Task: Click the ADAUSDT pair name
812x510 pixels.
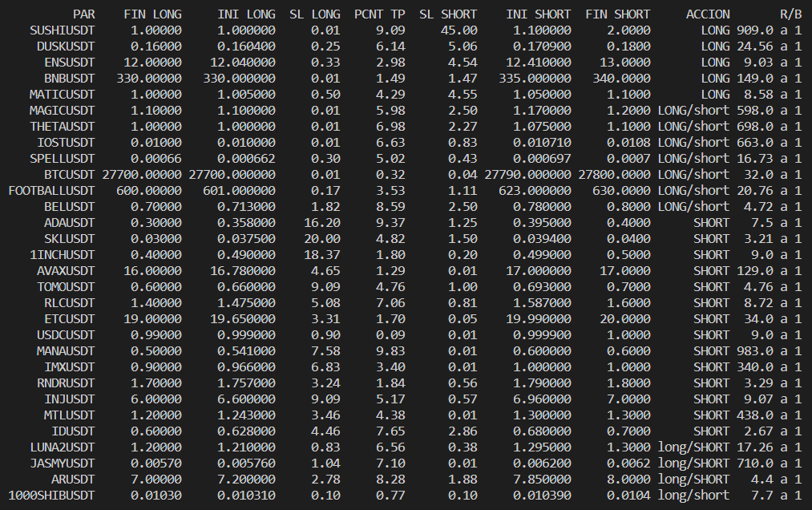Action: click(70, 223)
